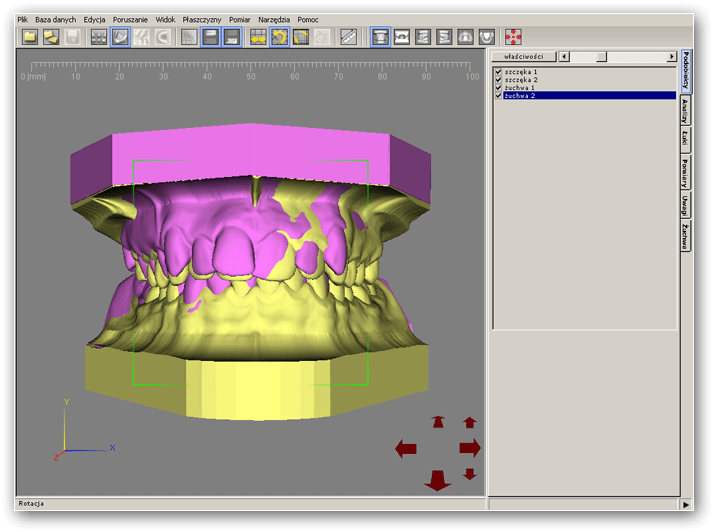Switch to the Łuki side tab
The image size is (714, 532).
685,138
